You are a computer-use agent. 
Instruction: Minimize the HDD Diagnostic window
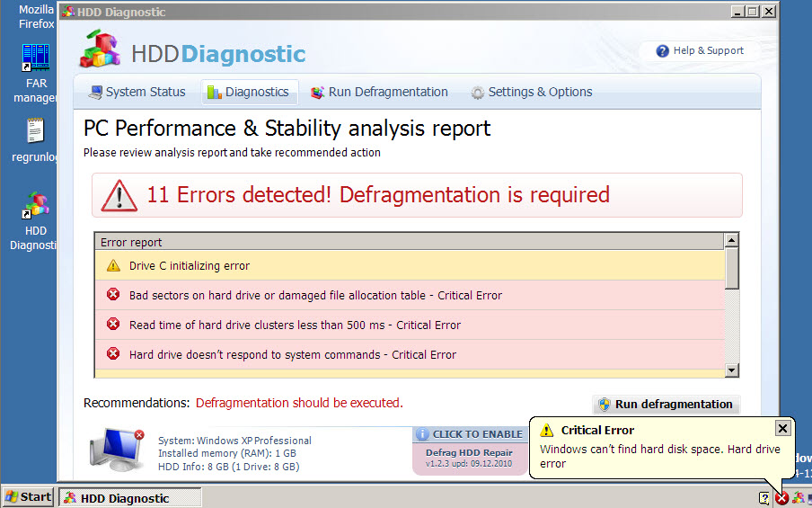tap(737, 11)
